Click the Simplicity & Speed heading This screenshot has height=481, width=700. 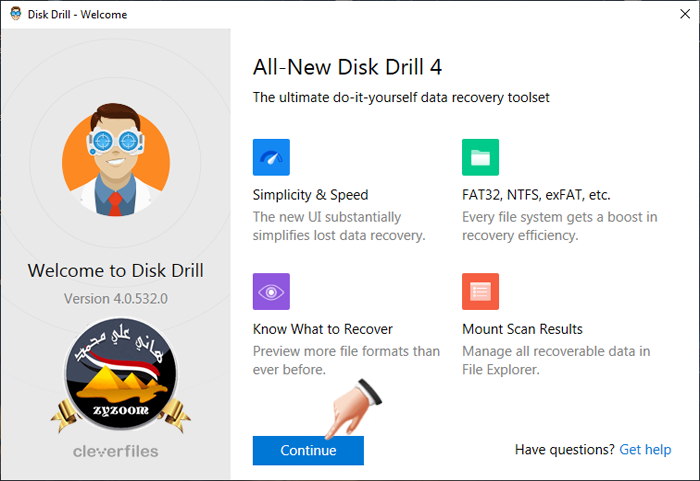310,195
